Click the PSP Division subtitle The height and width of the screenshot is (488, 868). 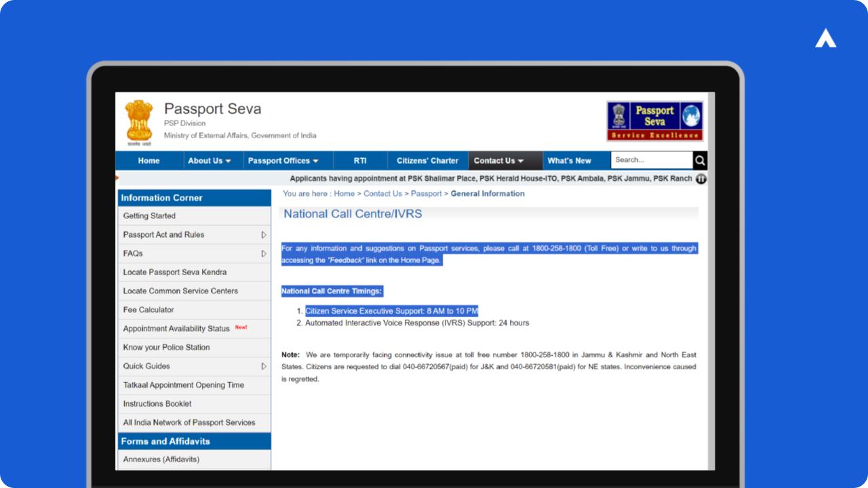[184, 123]
